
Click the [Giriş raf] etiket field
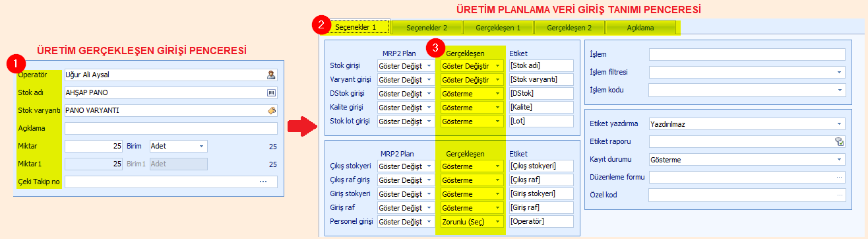[542, 207]
